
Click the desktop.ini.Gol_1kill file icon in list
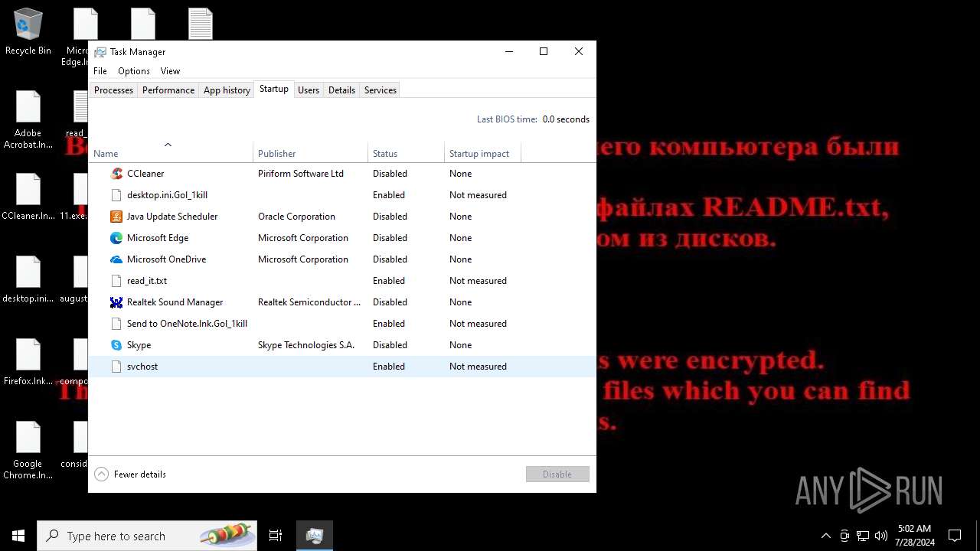116,195
